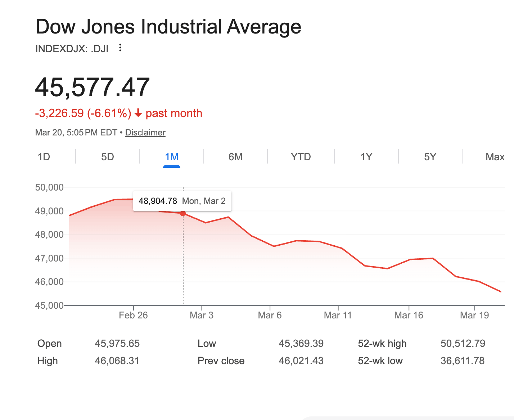Open the Disclaimer link

coord(145,133)
